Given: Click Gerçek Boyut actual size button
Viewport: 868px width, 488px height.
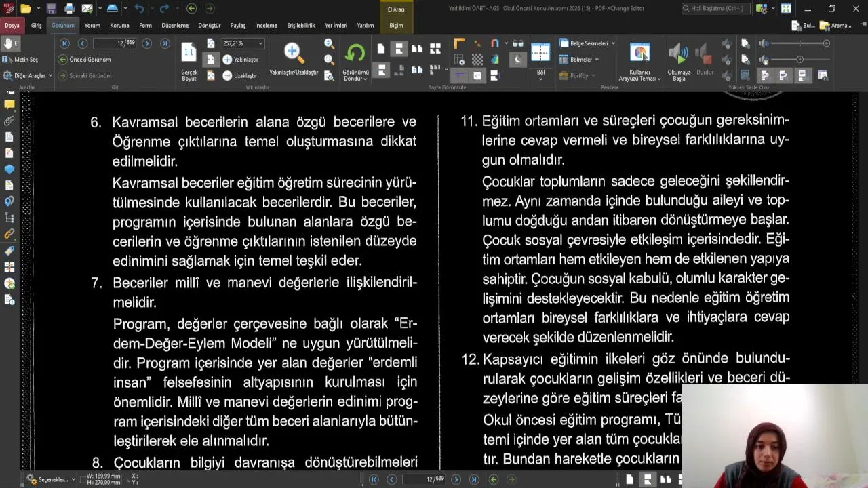Looking at the screenshot, I should point(189,62).
